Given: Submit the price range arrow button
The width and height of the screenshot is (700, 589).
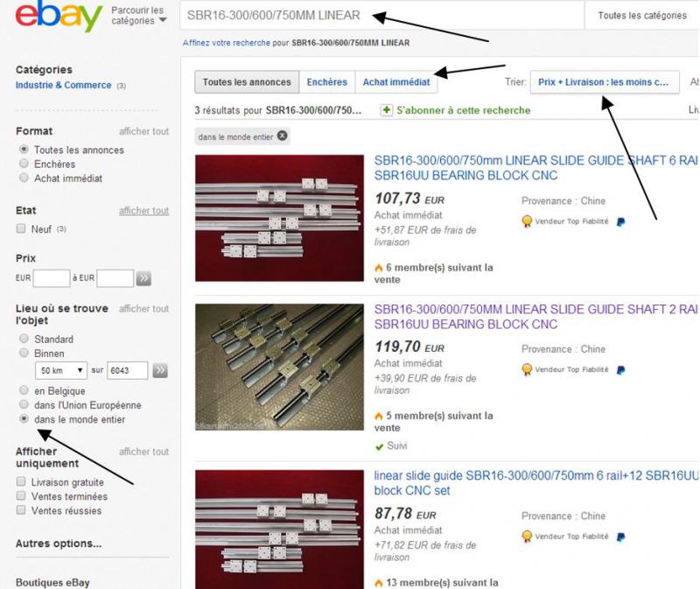Looking at the screenshot, I should pyautogui.click(x=143, y=278).
